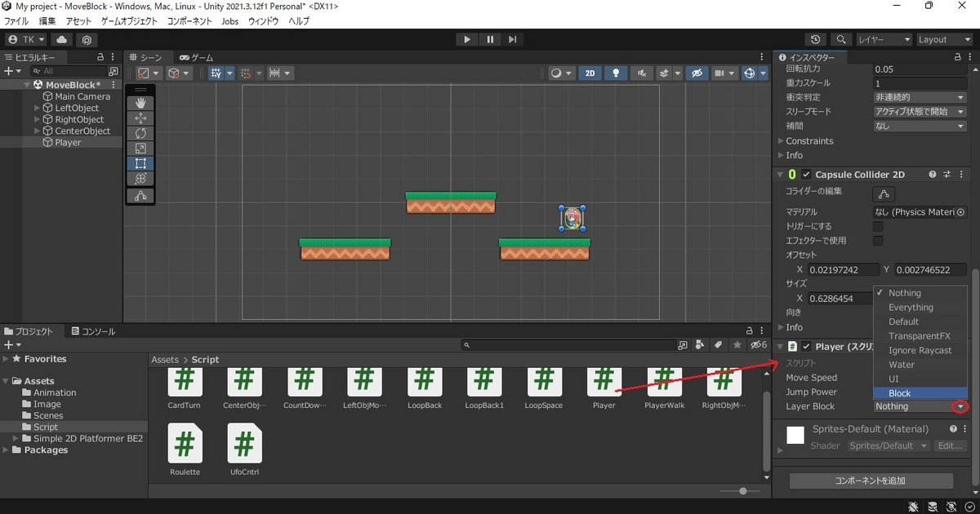Screen dimensions: 980x514
Task: Click the material Edit button
Action: point(950,445)
